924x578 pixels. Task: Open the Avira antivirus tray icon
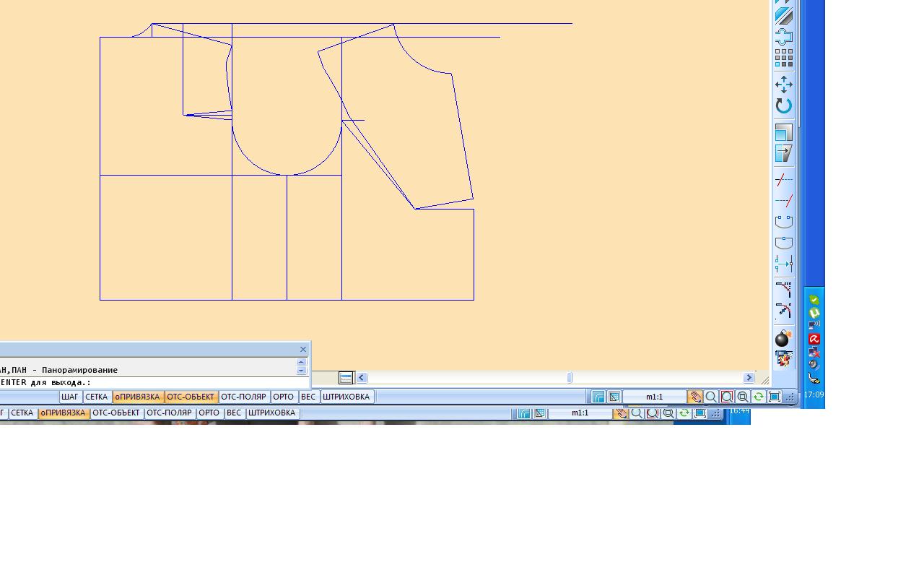(814, 339)
